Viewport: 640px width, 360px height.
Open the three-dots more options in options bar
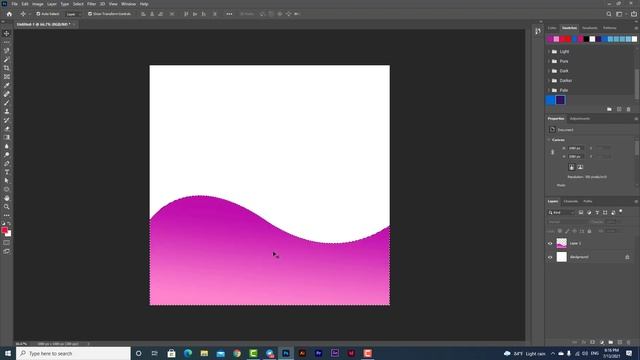[x=229, y=14]
